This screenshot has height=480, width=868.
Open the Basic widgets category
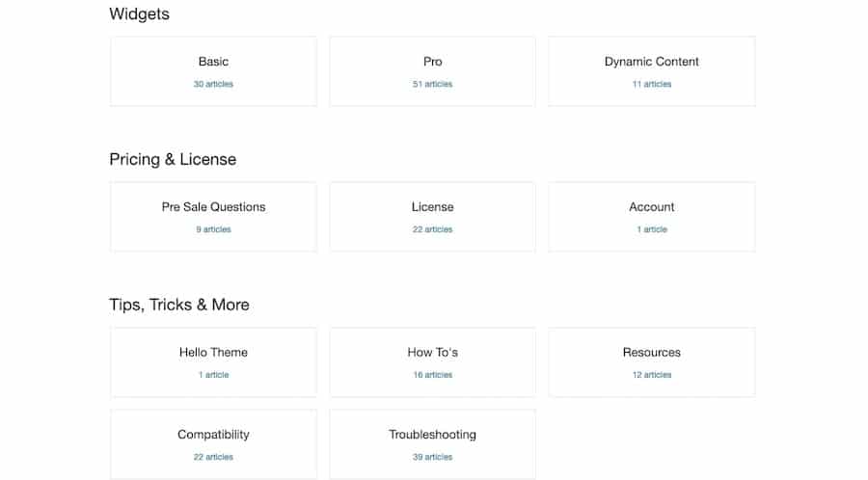coord(213,62)
